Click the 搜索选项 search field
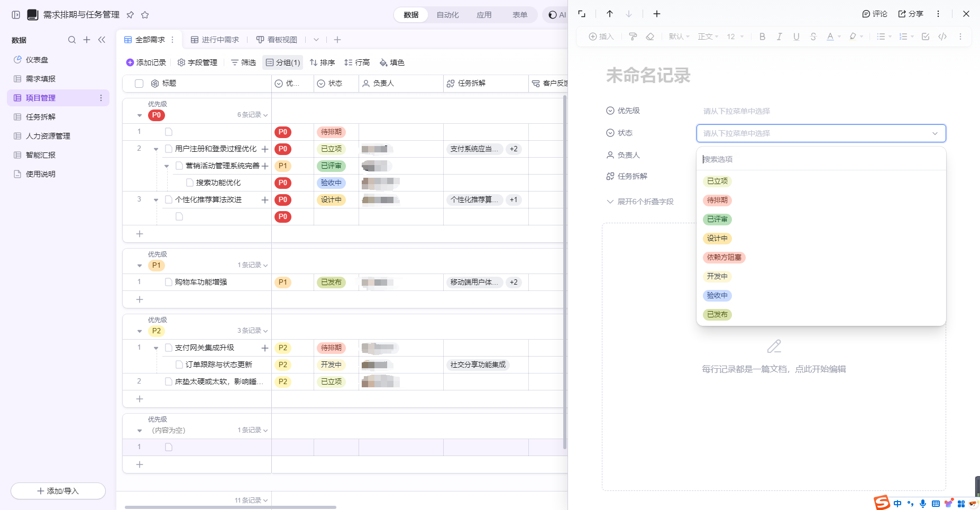The image size is (980, 510). 821,159
